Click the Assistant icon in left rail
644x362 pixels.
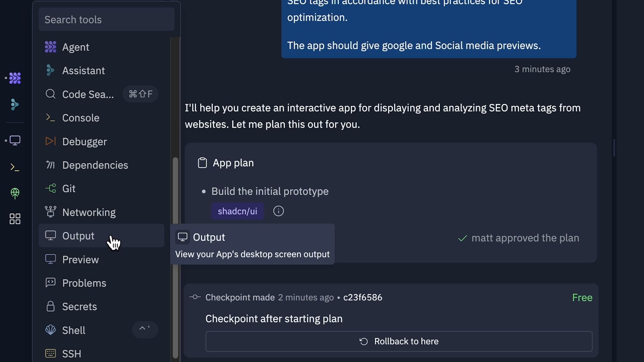tap(14, 105)
